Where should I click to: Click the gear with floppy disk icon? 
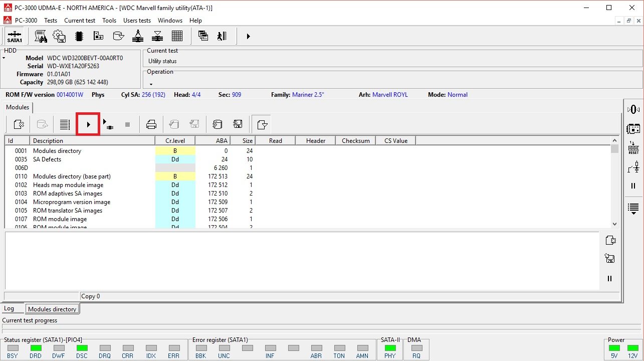[59, 36]
